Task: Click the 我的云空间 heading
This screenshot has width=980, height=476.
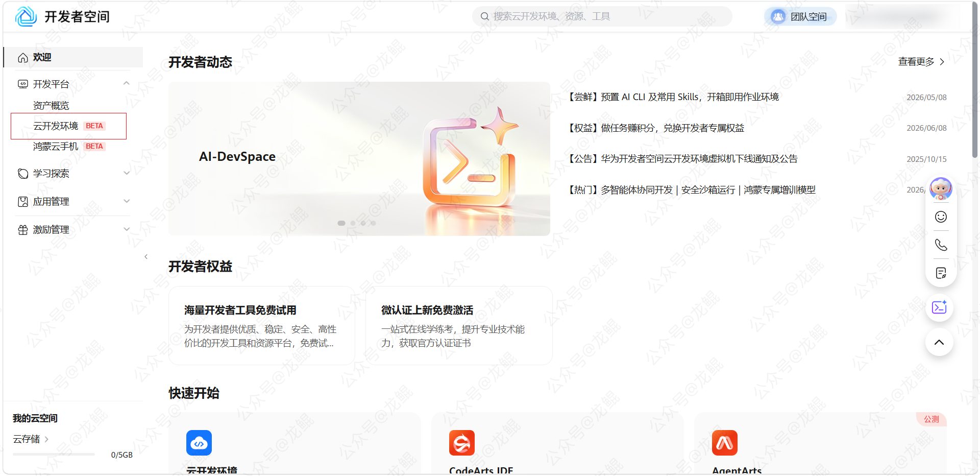Action: [x=35, y=418]
